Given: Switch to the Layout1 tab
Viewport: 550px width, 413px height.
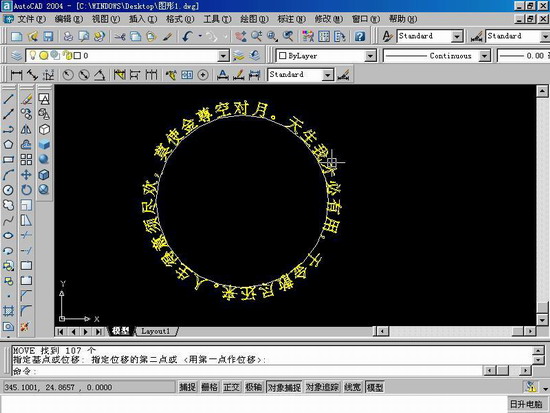Looking at the screenshot, I should coord(155,331).
